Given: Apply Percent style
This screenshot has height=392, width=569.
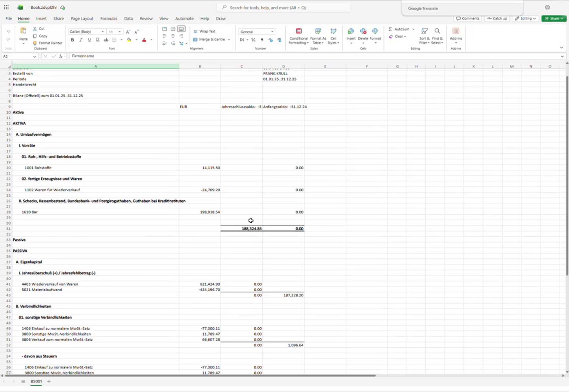Looking at the screenshot, I should 253,40.
